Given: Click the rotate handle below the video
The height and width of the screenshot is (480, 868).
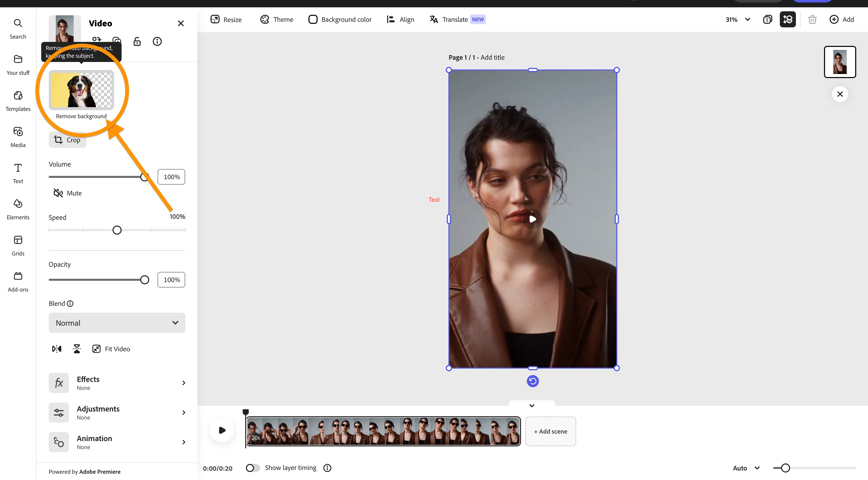Looking at the screenshot, I should coord(532,381).
